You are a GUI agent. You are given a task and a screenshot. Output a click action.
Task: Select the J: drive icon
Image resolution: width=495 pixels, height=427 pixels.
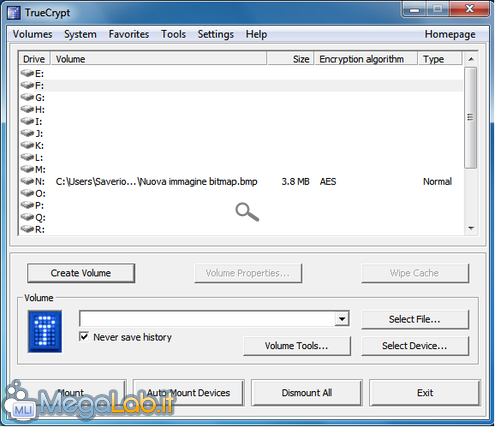pos(27,133)
